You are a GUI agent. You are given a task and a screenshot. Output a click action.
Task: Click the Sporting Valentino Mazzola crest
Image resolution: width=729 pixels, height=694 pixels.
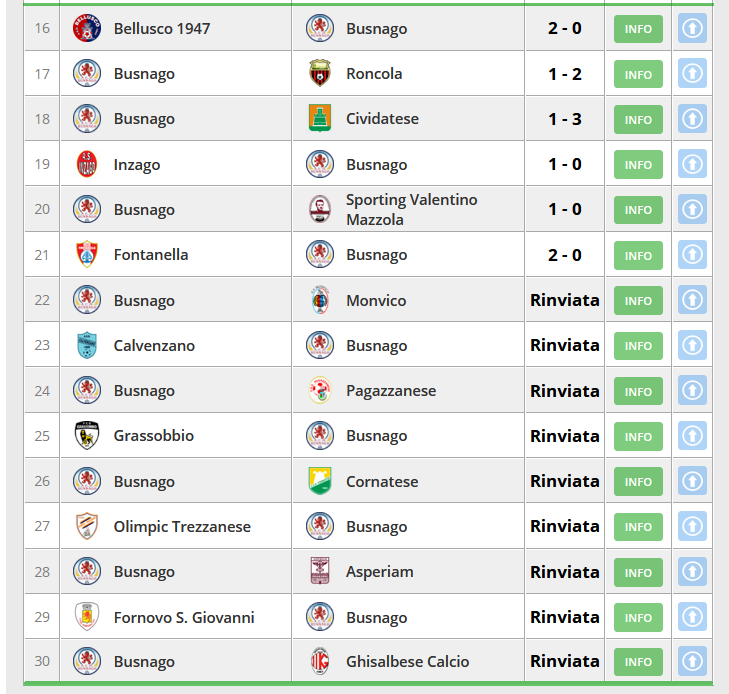[320, 209]
